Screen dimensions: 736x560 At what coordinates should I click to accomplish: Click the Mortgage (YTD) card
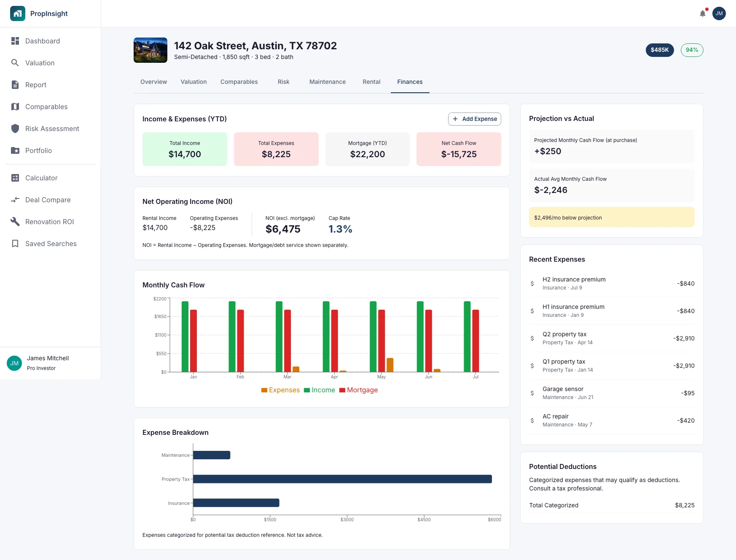368,149
